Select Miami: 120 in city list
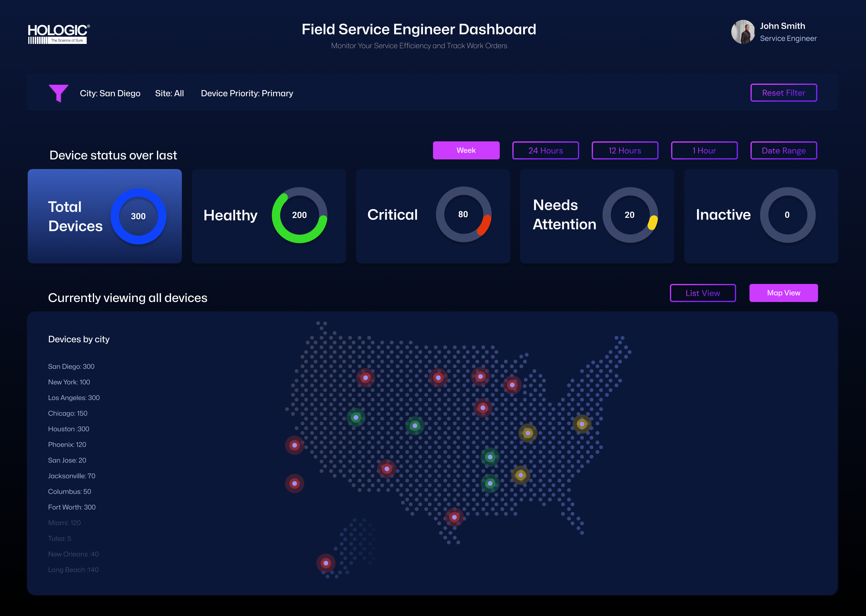Viewport: 866px width, 616px height. tap(64, 523)
